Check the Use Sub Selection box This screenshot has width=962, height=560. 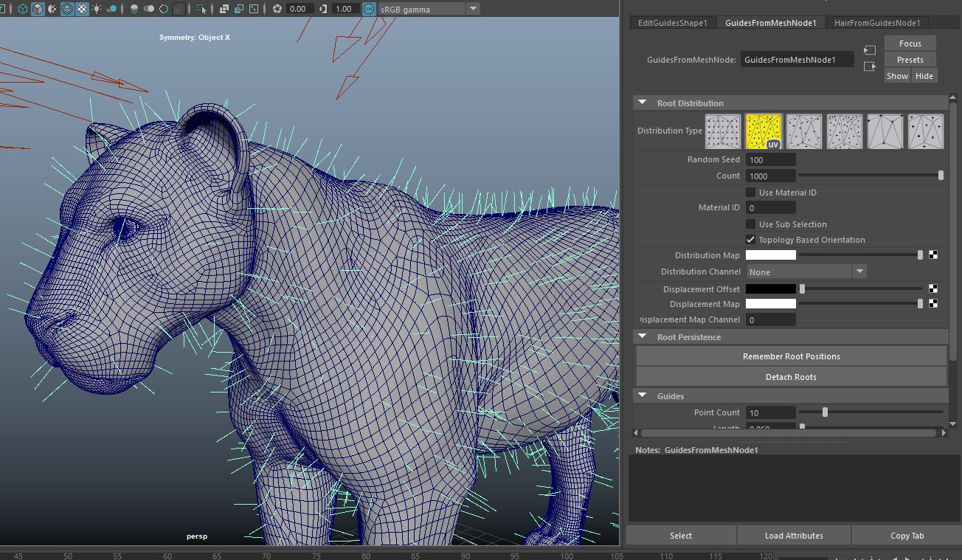(750, 224)
